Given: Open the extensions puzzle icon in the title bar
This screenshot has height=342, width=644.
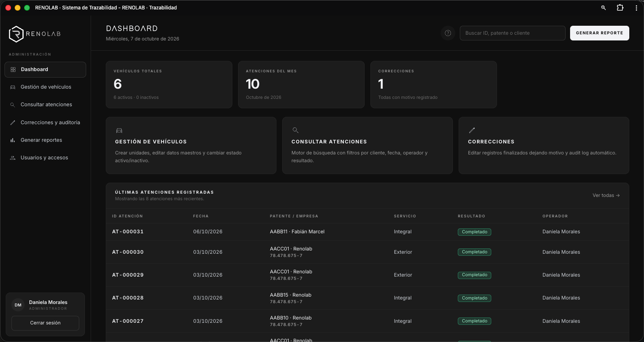Looking at the screenshot, I should click(x=620, y=8).
